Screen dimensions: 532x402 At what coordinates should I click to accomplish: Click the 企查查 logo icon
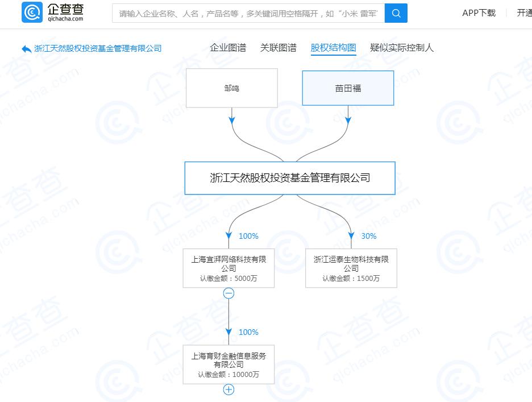click(x=32, y=13)
